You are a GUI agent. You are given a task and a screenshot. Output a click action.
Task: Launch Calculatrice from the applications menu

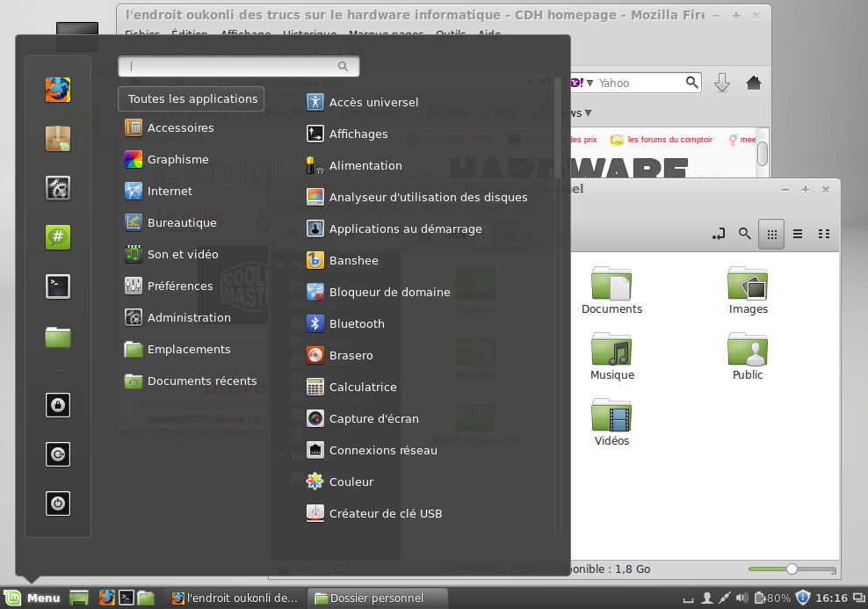pos(363,387)
